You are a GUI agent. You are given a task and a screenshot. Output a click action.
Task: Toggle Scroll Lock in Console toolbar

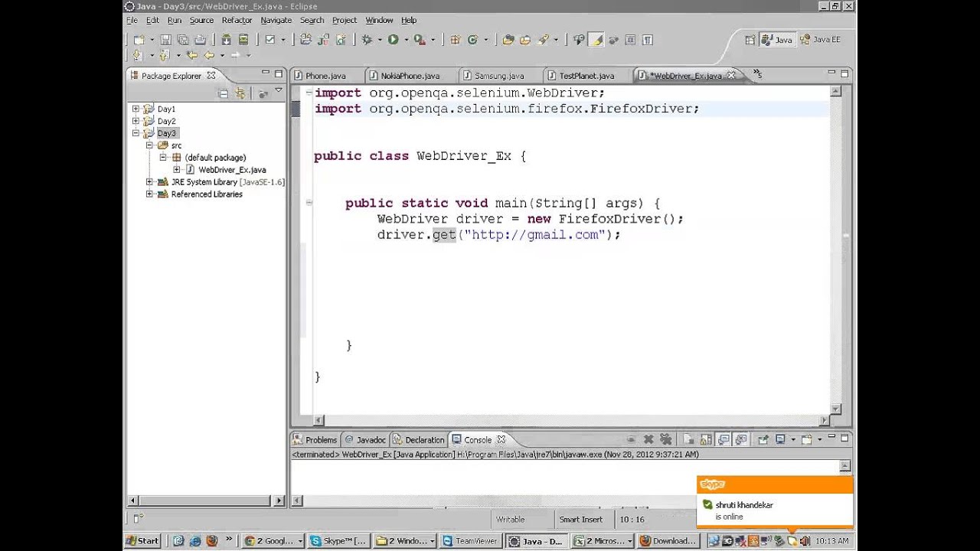pyautogui.click(x=706, y=439)
